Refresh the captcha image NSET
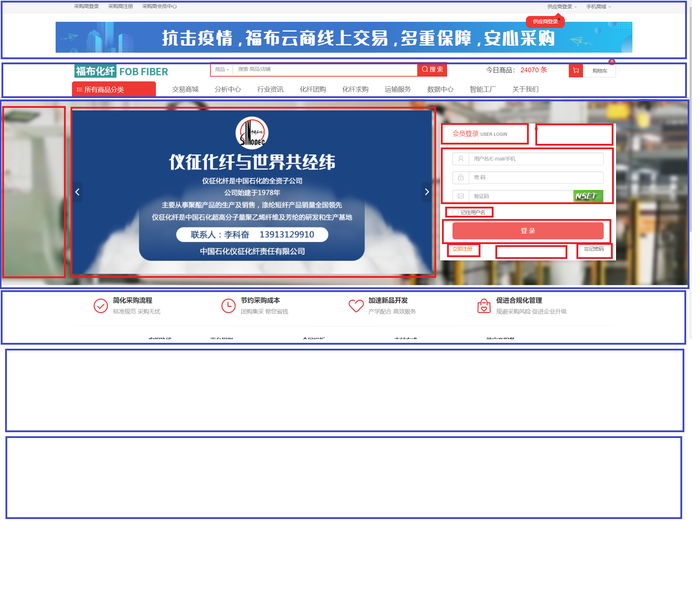The height and width of the screenshot is (600, 700). (588, 196)
